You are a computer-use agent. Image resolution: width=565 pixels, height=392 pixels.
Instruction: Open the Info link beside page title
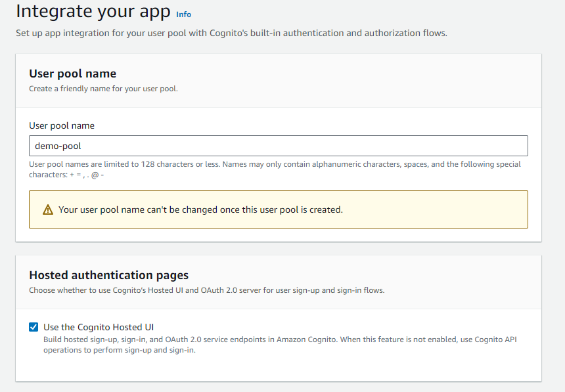[x=183, y=14]
